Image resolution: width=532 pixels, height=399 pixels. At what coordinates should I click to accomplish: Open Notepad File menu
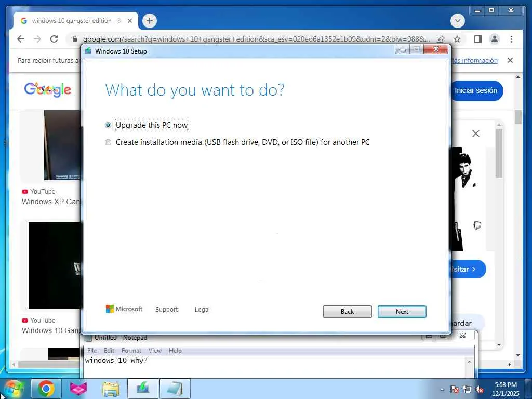[92, 351]
